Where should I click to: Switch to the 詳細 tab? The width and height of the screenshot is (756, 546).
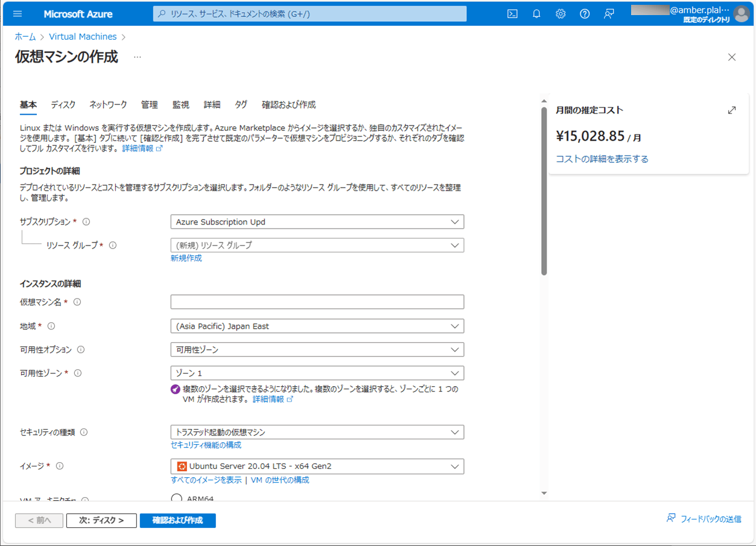pyautogui.click(x=212, y=105)
